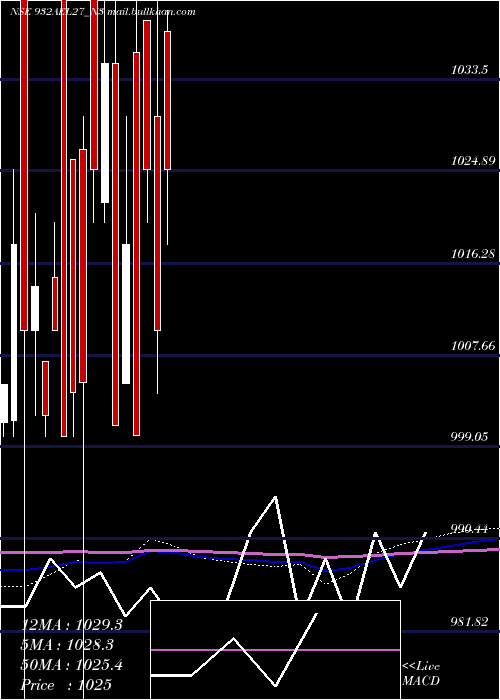
Task: Click the 981.82 price level label
Action: (x=469, y=621)
